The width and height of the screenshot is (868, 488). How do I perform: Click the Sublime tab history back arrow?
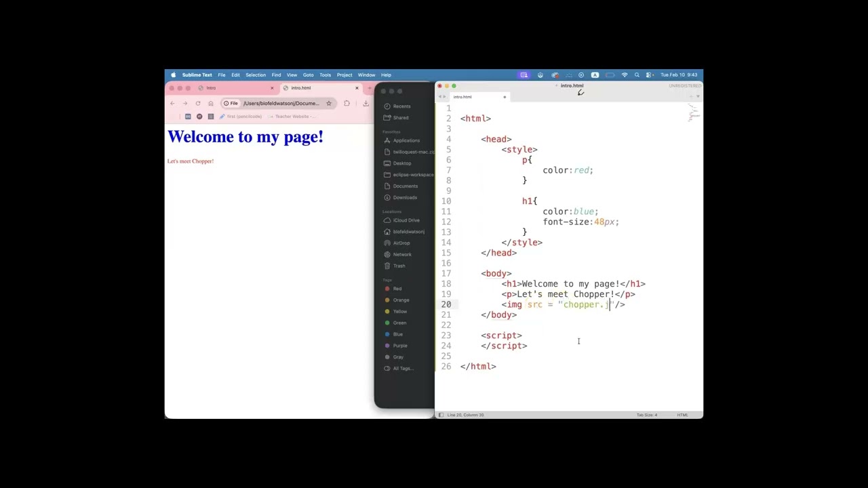coord(440,97)
